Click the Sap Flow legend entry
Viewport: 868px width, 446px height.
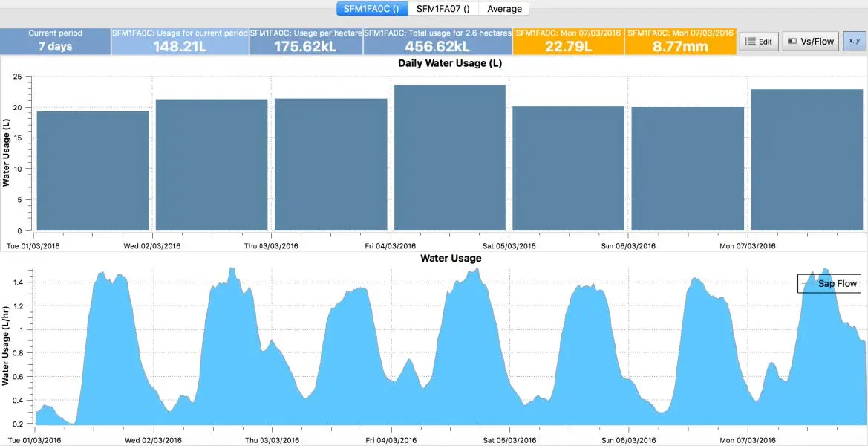pos(829,283)
